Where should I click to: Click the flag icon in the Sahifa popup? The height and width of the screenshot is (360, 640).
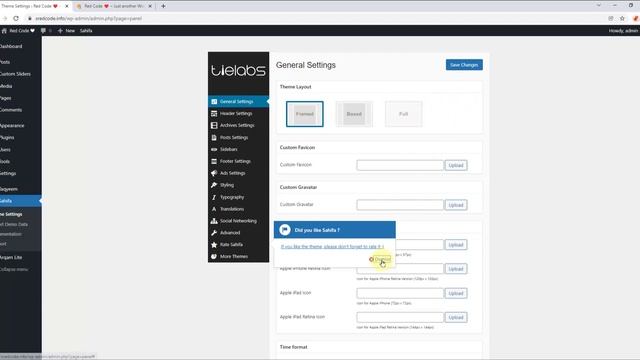pyautogui.click(x=285, y=230)
